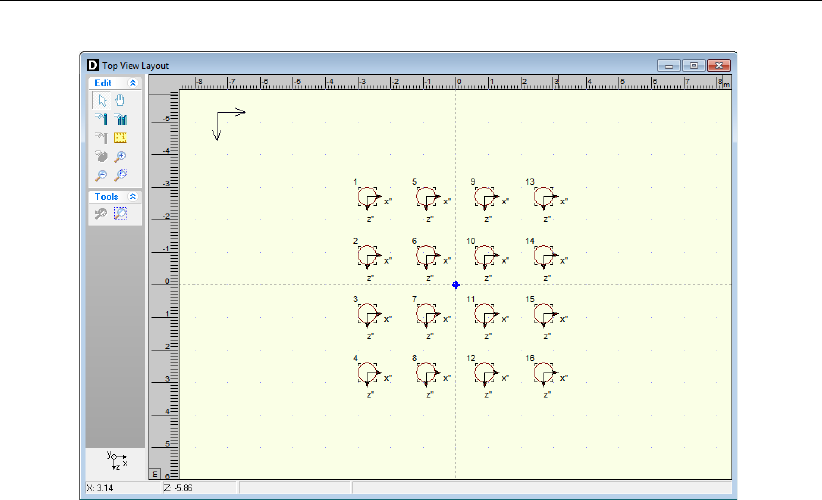Viewport: 822px width, 500px height.
Task: Click the grayed-out element tool
Action: point(101,138)
